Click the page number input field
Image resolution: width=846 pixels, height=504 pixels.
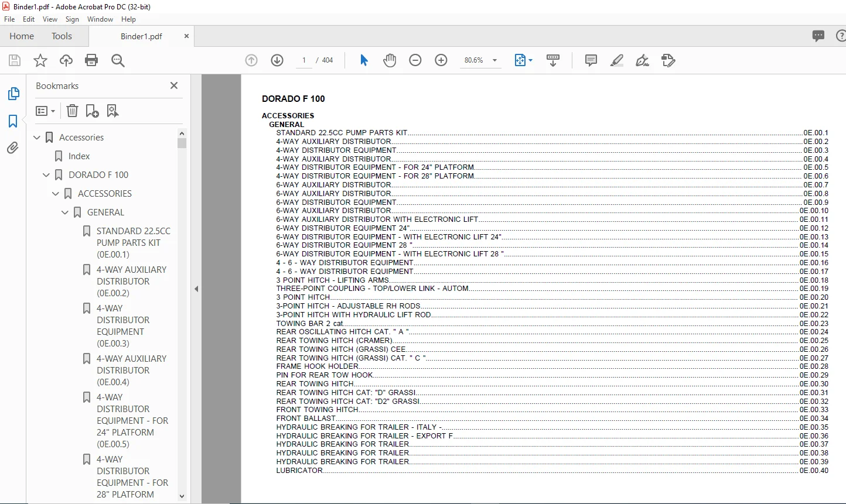pyautogui.click(x=303, y=60)
